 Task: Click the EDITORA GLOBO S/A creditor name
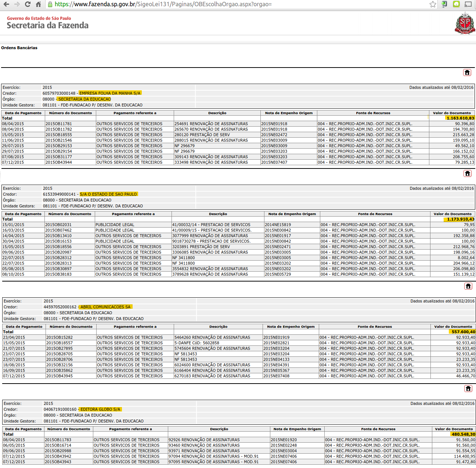click(x=100, y=409)
